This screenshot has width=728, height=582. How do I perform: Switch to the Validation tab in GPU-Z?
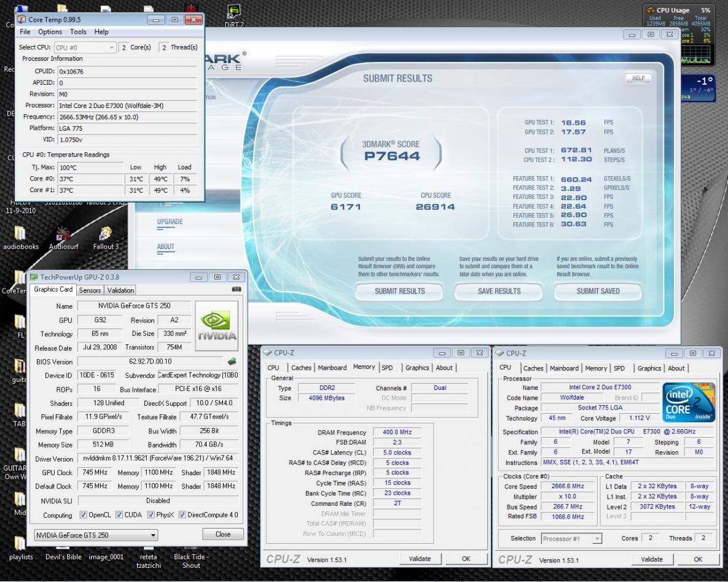pos(120,290)
